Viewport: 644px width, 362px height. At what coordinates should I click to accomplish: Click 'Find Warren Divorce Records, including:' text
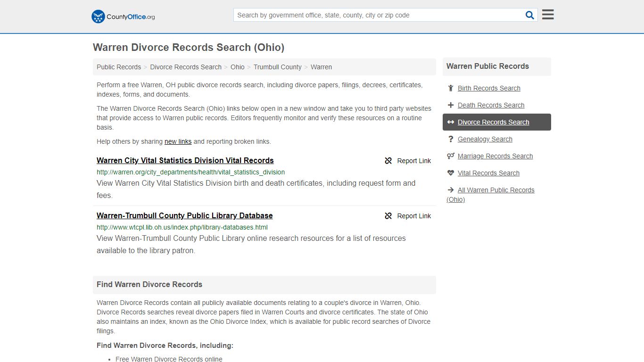(x=165, y=346)
